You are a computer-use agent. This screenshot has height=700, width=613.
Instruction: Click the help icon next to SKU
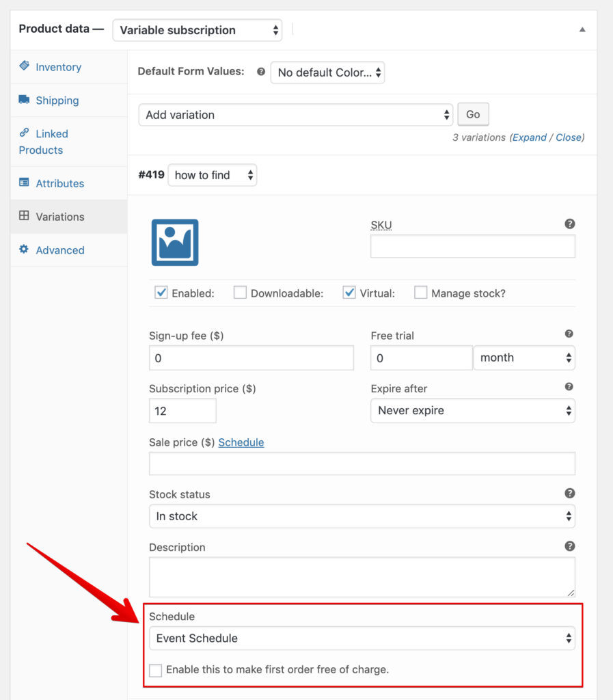tap(569, 224)
